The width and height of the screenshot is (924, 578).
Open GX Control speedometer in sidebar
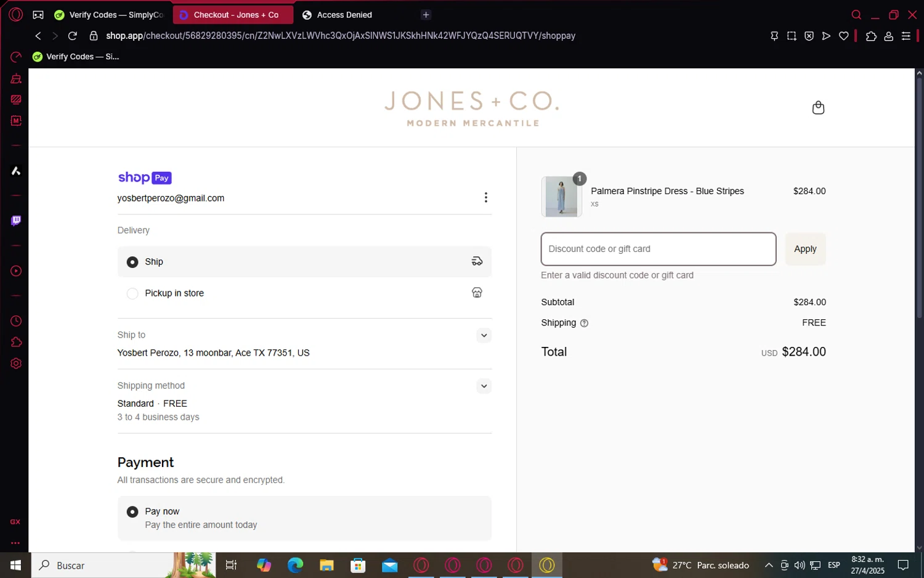[16, 57]
